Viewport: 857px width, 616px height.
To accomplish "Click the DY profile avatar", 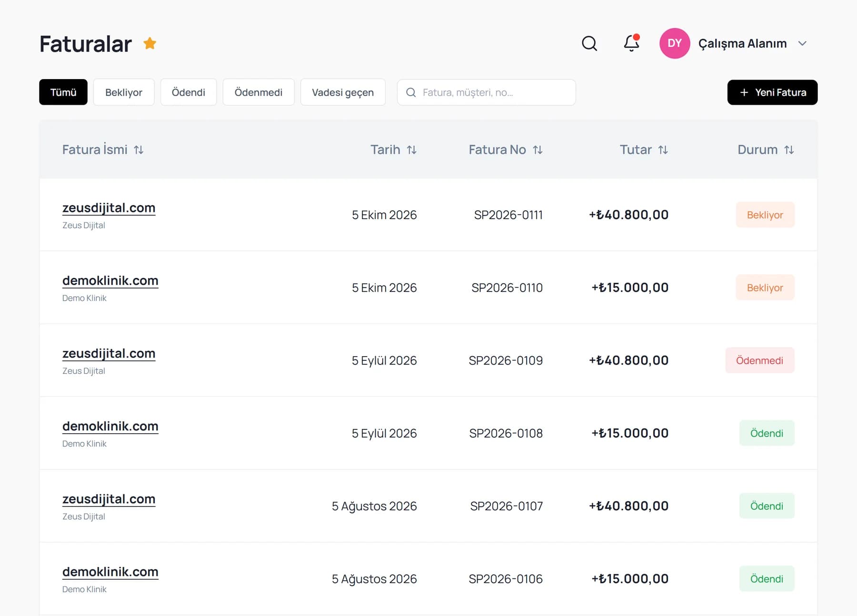I will [x=674, y=43].
